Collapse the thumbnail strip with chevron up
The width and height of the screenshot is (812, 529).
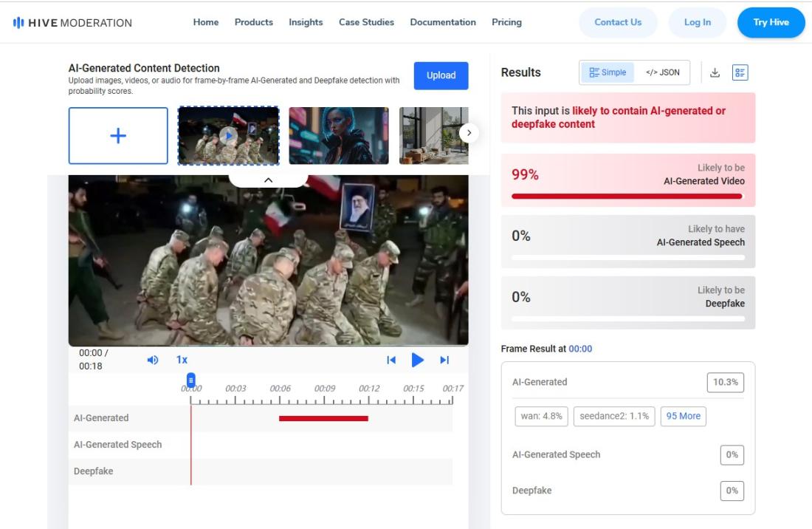tap(268, 180)
